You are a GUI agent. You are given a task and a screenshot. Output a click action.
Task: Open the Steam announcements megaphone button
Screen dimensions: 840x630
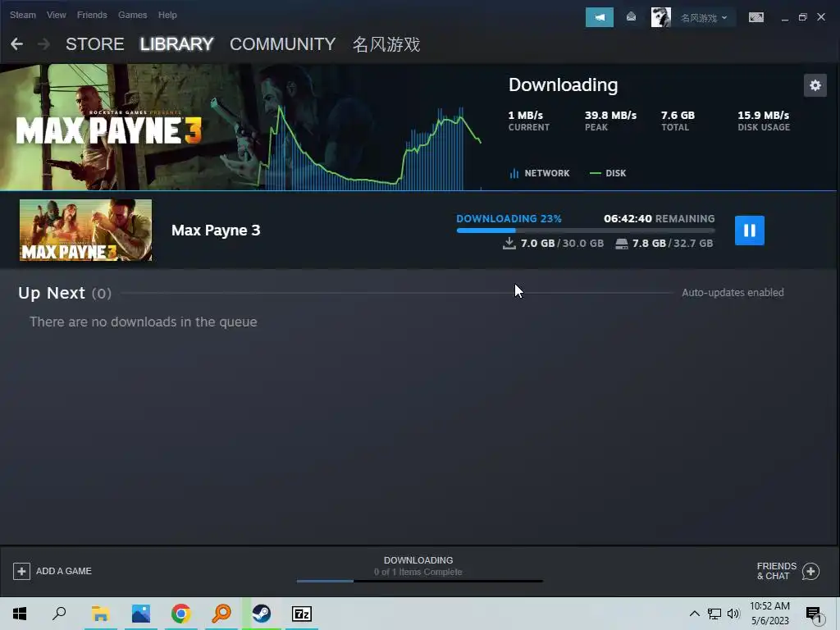tap(600, 18)
